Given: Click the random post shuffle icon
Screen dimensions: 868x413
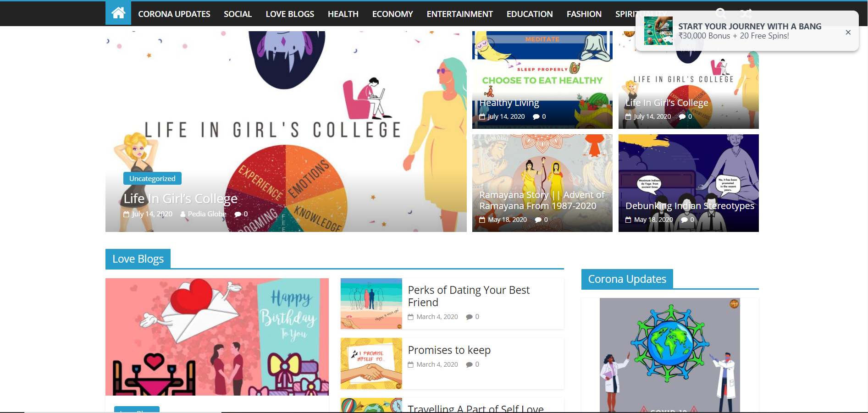Looking at the screenshot, I should coord(746,13).
